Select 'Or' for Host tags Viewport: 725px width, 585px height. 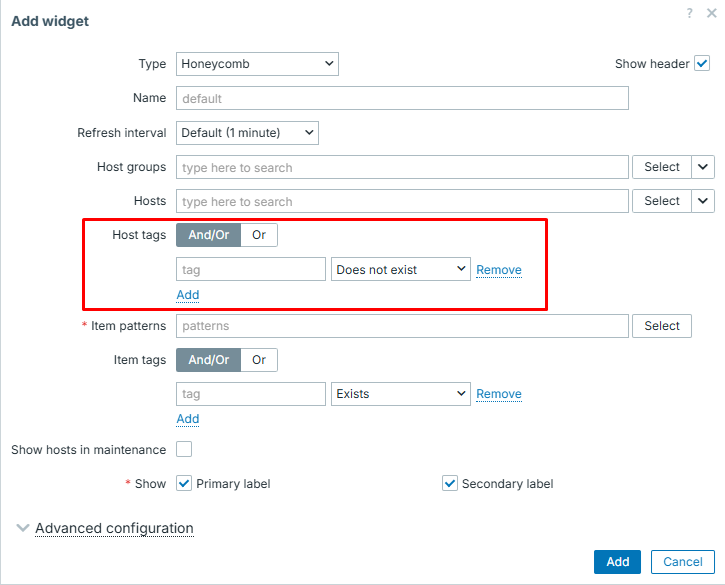259,235
